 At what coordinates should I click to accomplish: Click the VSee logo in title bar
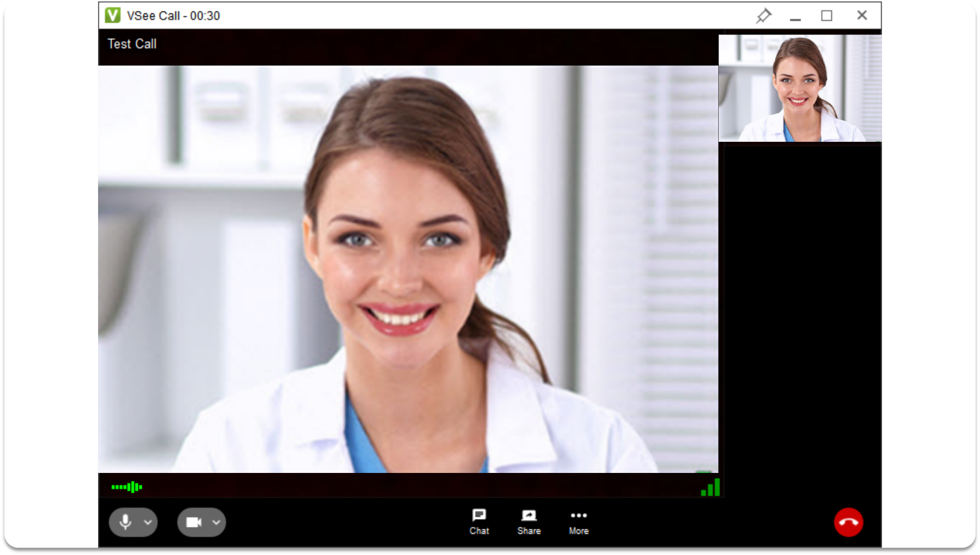(x=113, y=16)
